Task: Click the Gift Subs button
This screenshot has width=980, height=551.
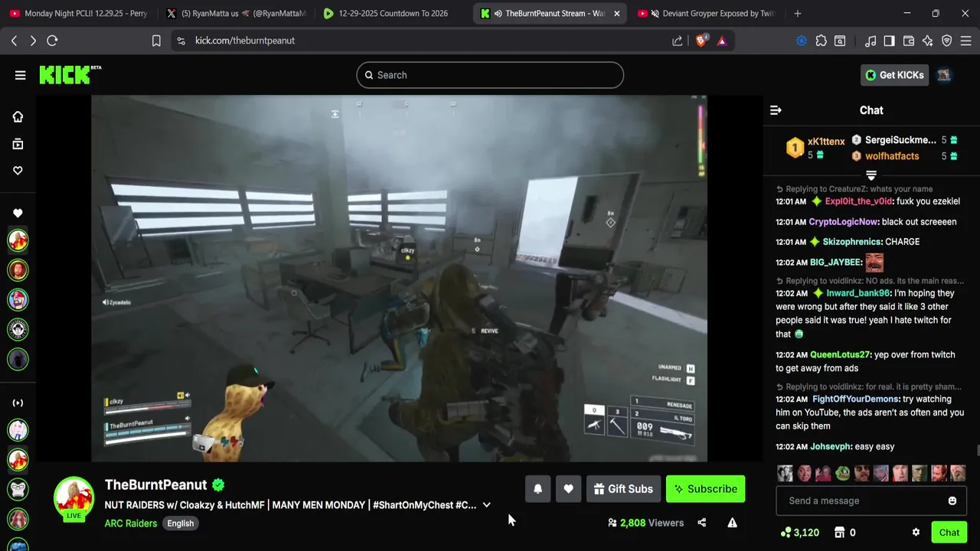Action: pos(623,489)
